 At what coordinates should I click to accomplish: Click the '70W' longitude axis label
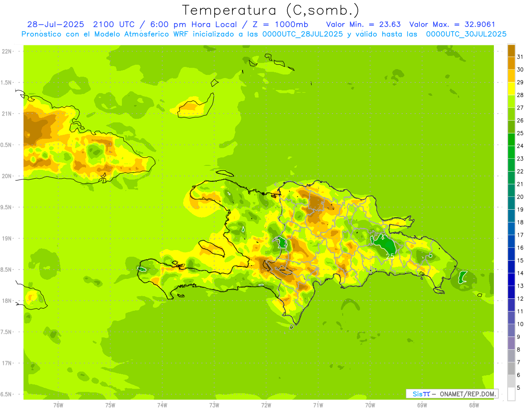(x=370, y=405)
